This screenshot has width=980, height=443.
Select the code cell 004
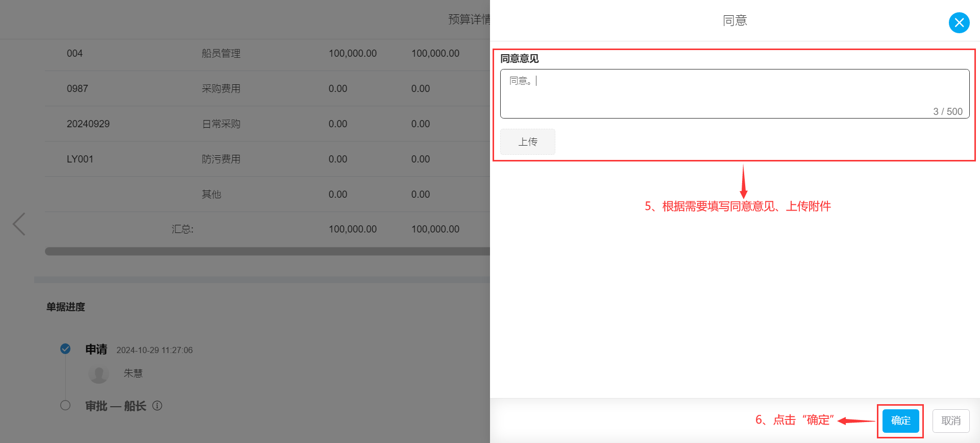(x=75, y=53)
